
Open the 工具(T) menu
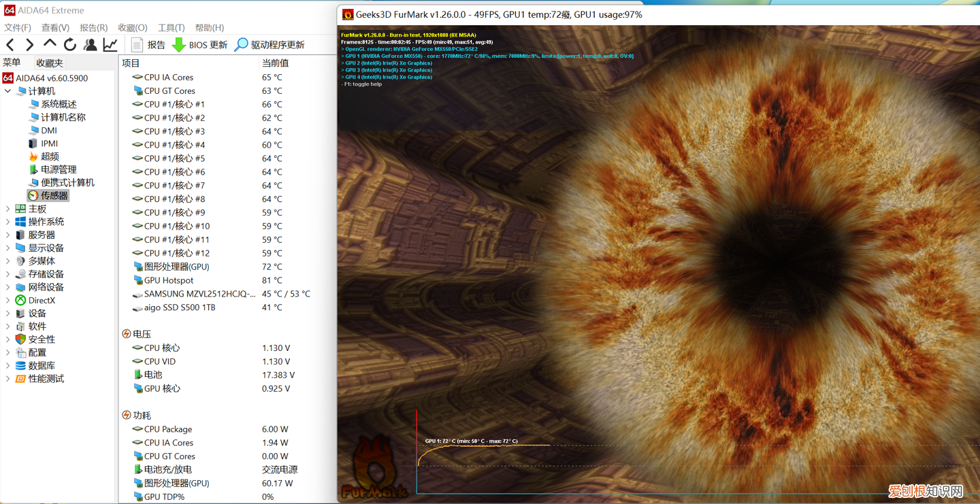coord(171,28)
